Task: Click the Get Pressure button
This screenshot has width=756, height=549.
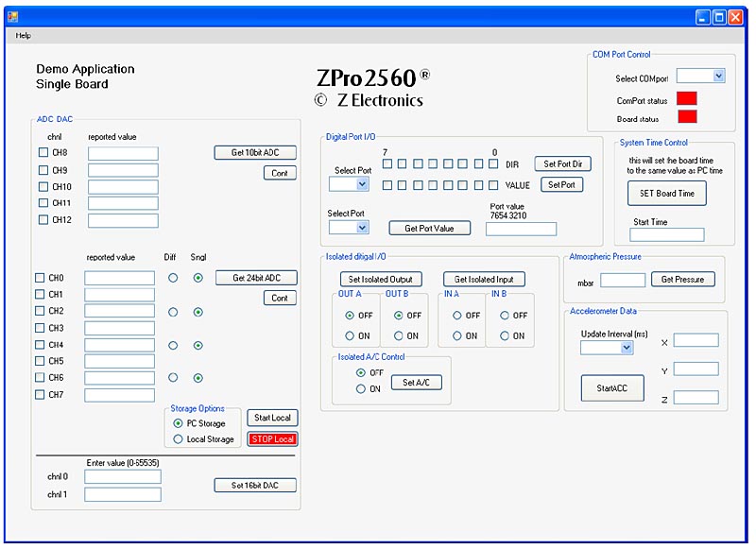Action: point(682,279)
